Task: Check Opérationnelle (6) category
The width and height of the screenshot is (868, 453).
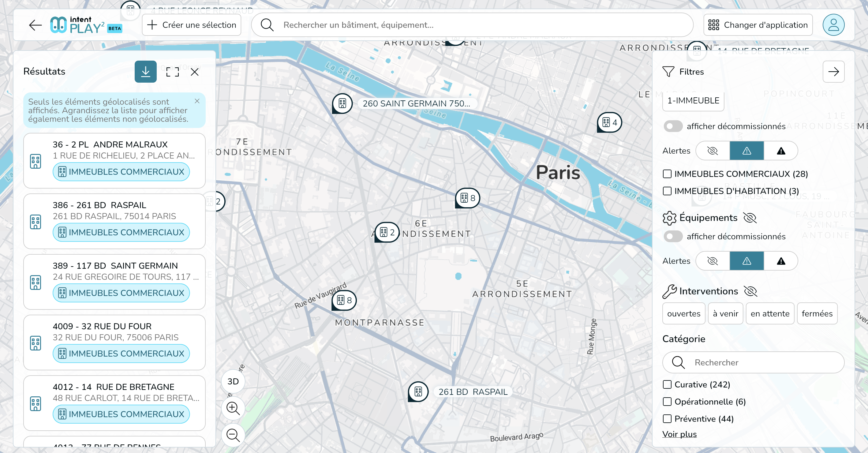Action: pyautogui.click(x=667, y=402)
